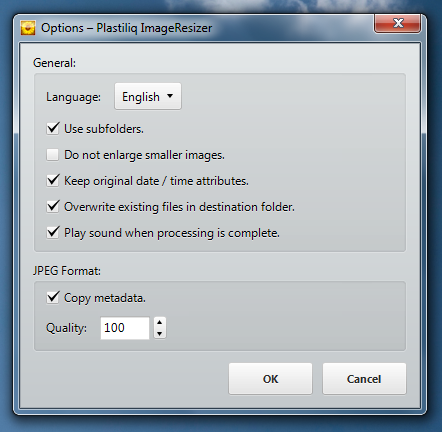
Task: Increase JPEG quality with the up arrow
Action: click(160, 322)
